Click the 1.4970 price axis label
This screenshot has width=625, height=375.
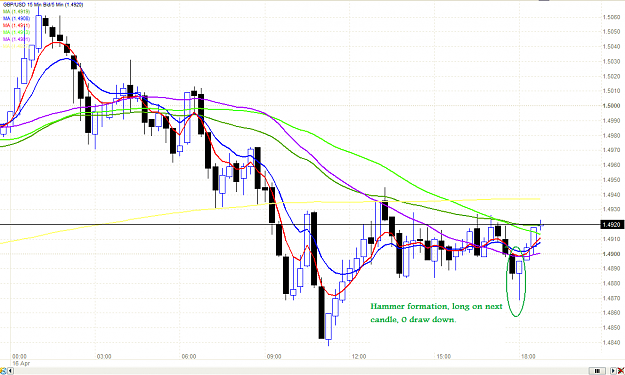611,150
